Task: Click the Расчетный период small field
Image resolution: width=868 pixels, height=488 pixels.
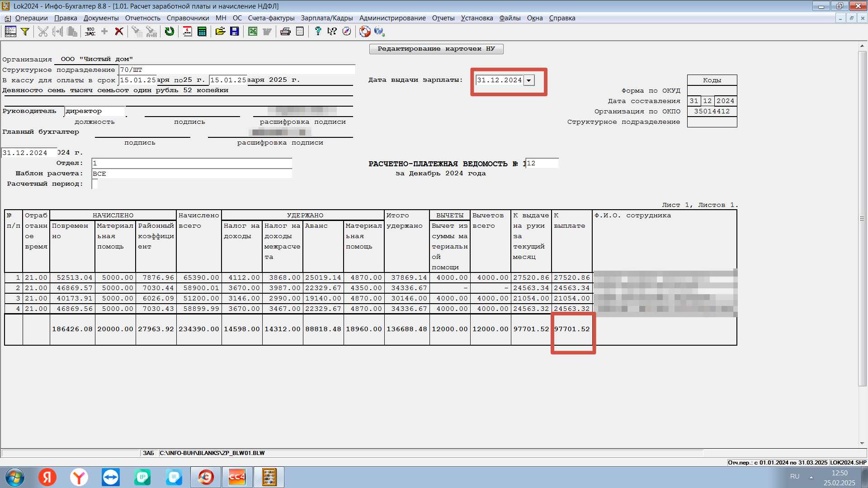Action: tap(95, 184)
